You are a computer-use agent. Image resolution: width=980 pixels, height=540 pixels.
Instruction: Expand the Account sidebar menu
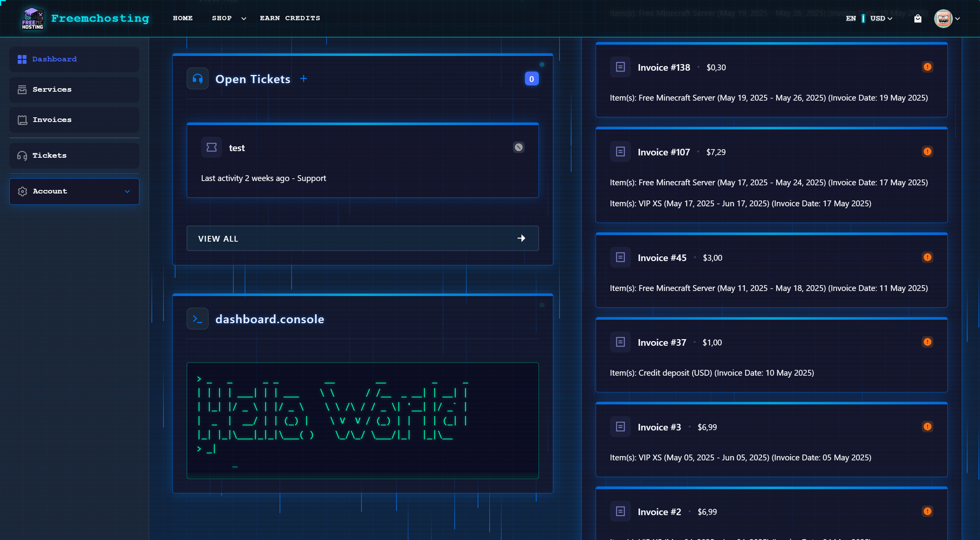pyautogui.click(x=74, y=192)
